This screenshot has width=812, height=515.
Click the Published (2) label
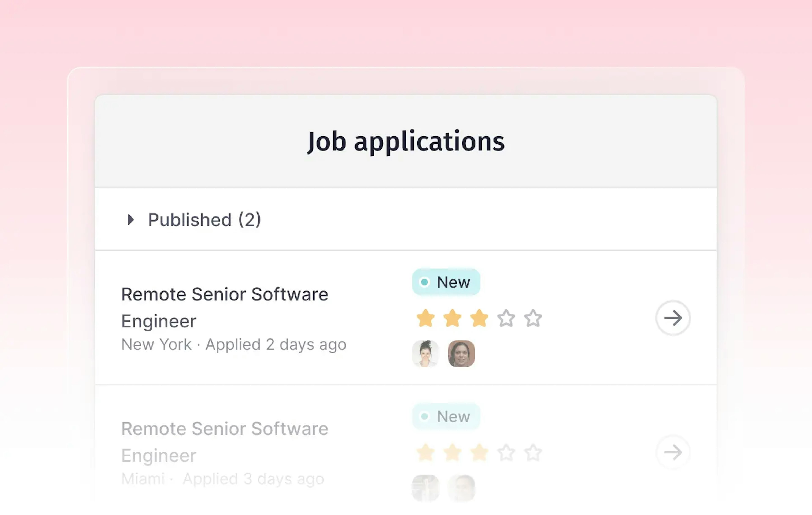click(x=204, y=220)
